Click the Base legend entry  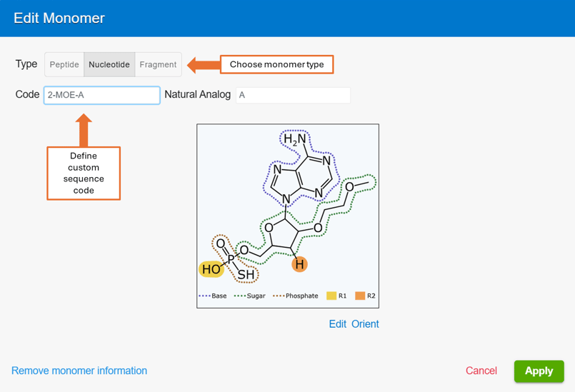tap(213, 296)
